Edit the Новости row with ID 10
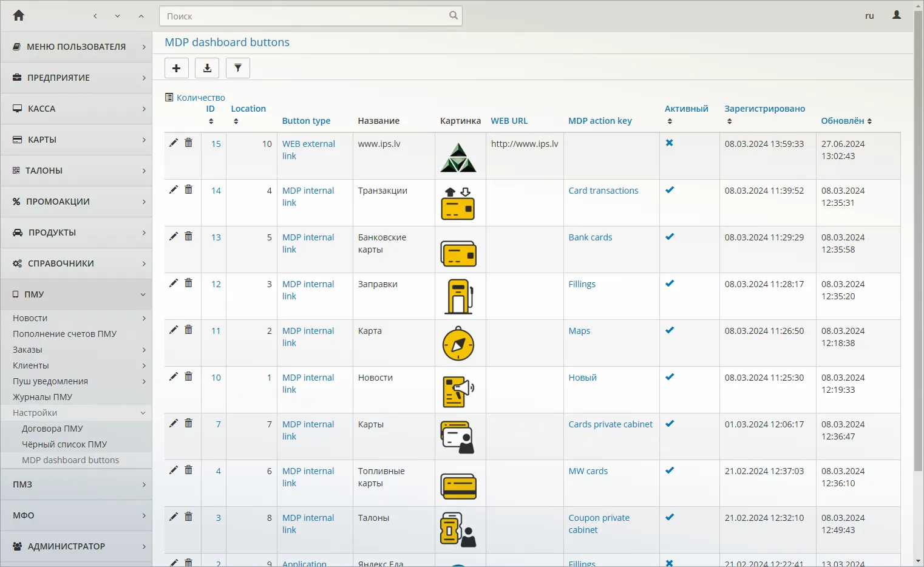Screen dimensions: 924x567 [174, 376]
